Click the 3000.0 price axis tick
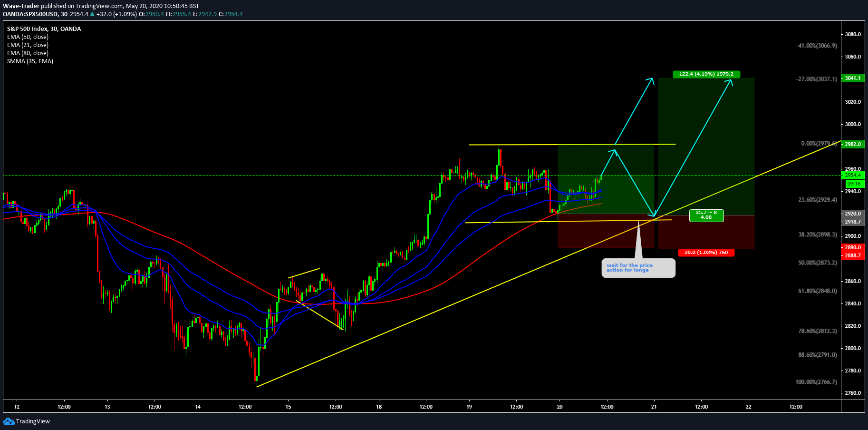This screenshot has height=430, width=868. click(853, 124)
